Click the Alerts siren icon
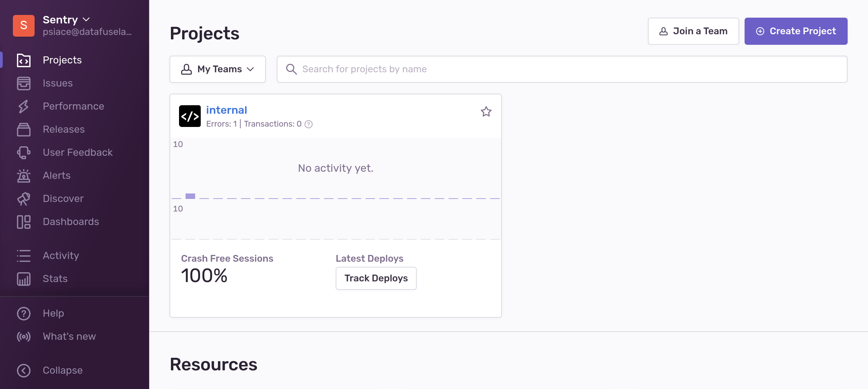The image size is (868, 389). 23,175
